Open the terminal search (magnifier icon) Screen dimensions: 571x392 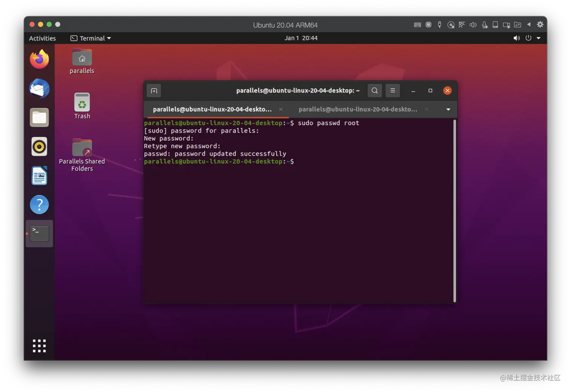click(374, 91)
